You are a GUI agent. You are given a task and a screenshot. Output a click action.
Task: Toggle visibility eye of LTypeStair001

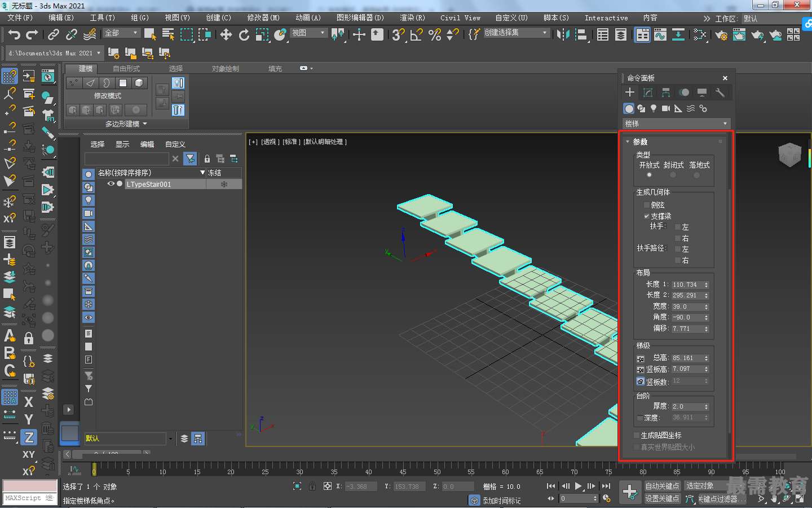[111, 184]
